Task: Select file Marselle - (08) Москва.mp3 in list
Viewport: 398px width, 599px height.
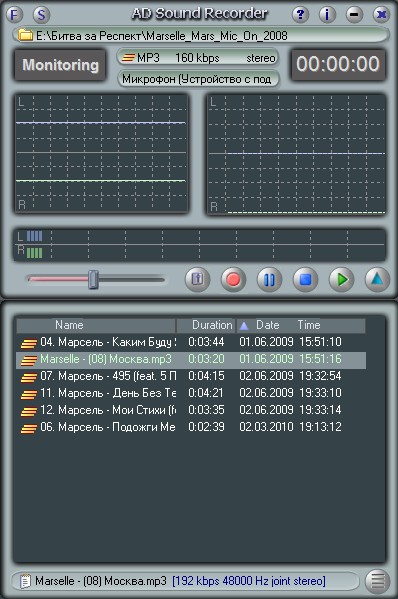Action: pos(191,359)
